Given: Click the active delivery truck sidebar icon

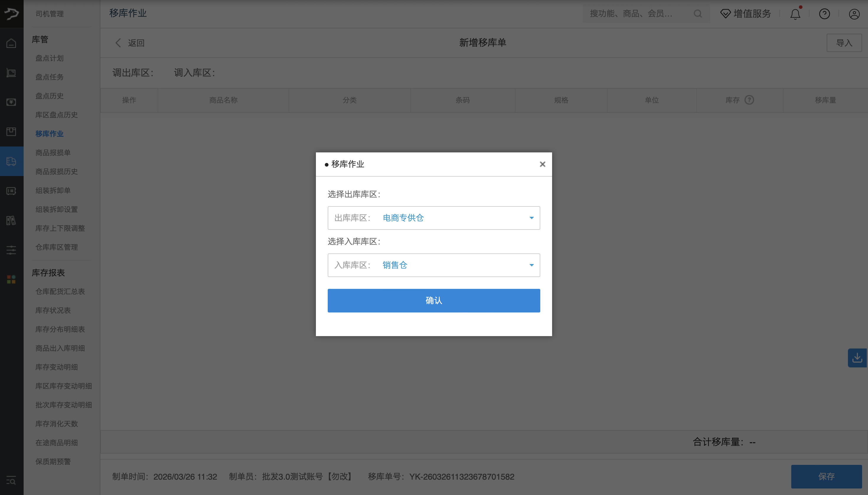Looking at the screenshot, I should pyautogui.click(x=11, y=162).
